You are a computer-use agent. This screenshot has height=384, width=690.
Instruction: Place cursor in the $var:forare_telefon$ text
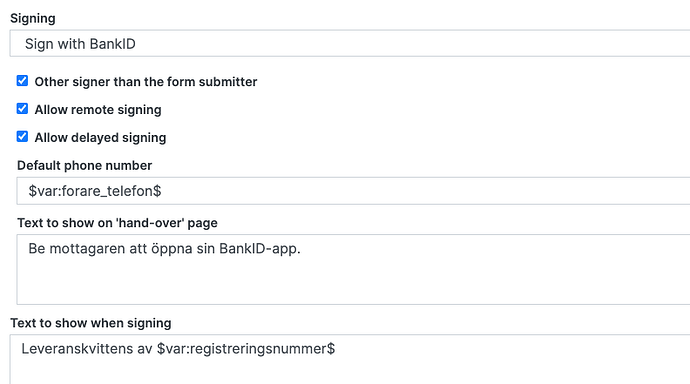click(95, 191)
